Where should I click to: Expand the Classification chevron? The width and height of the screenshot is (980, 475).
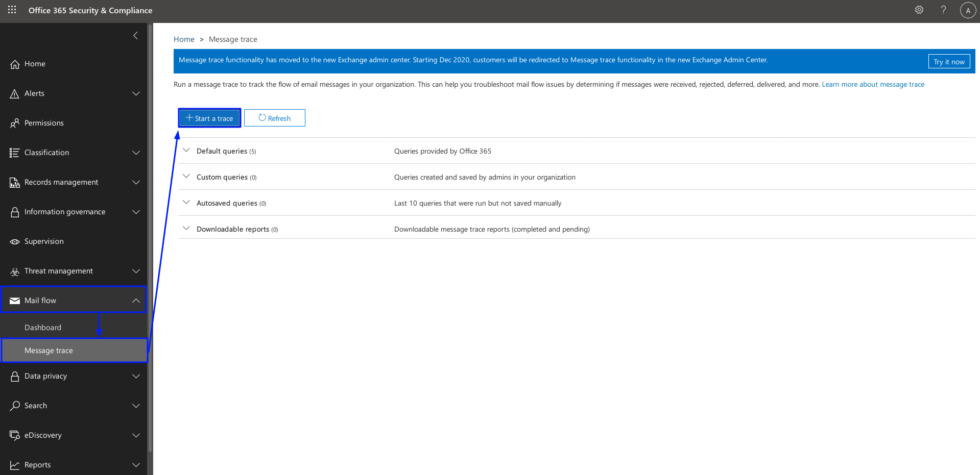[x=136, y=153]
